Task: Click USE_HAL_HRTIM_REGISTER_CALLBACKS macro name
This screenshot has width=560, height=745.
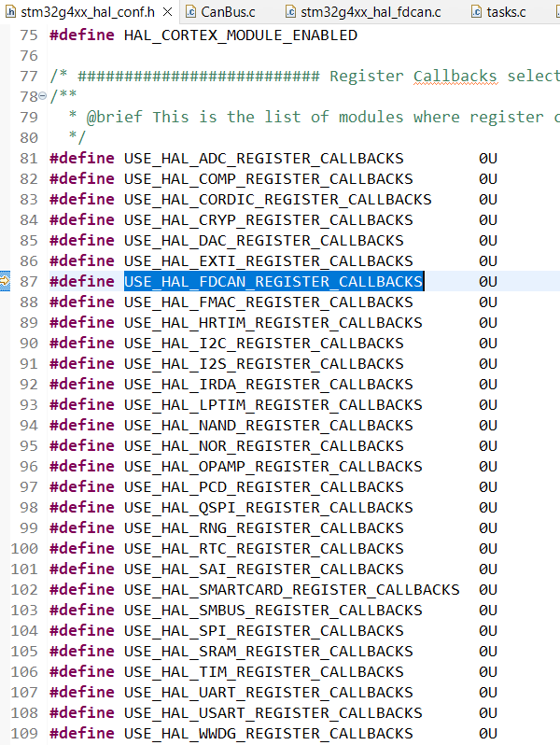Action: [273, 323]
